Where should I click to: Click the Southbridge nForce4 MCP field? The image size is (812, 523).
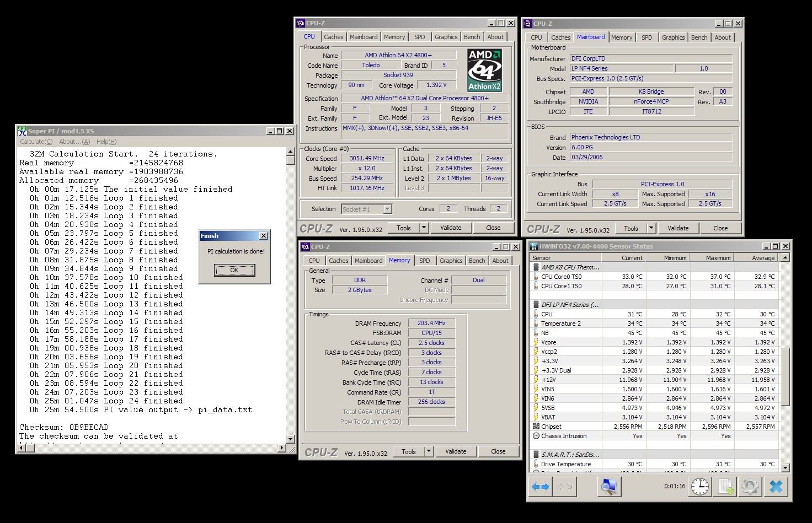click(651, 101)
